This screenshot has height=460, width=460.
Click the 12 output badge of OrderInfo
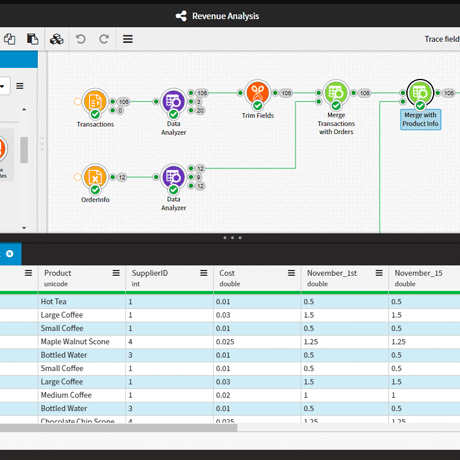click(x=122, y=177)
